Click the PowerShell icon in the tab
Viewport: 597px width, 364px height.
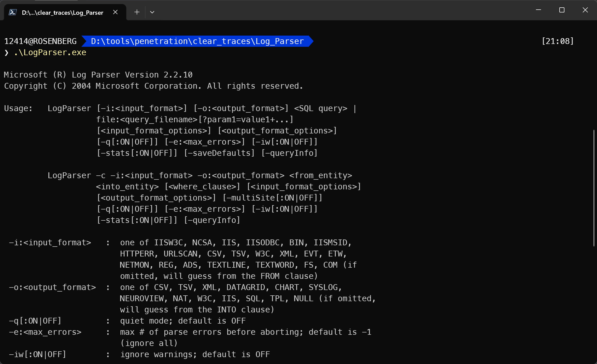click(x=12, y=12)
